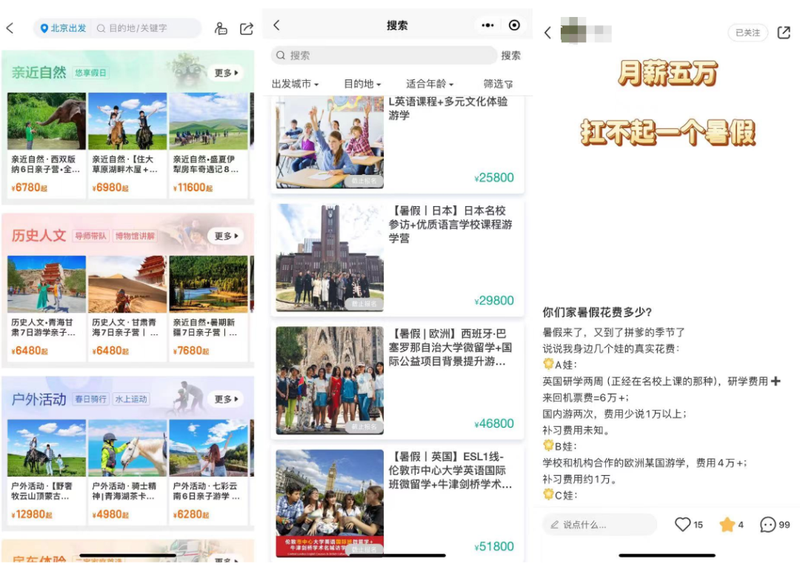
Task: Select the 春日骑行 tag
Action: click(x=90, y=399)
